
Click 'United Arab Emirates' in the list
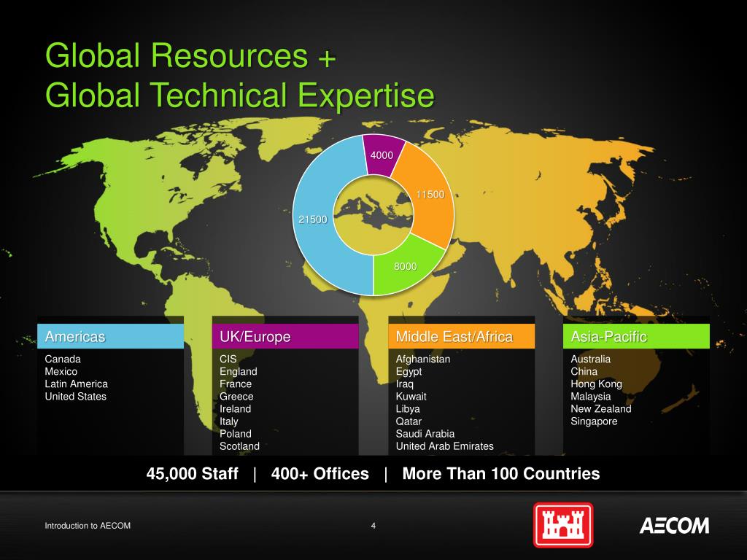point(445,446)
